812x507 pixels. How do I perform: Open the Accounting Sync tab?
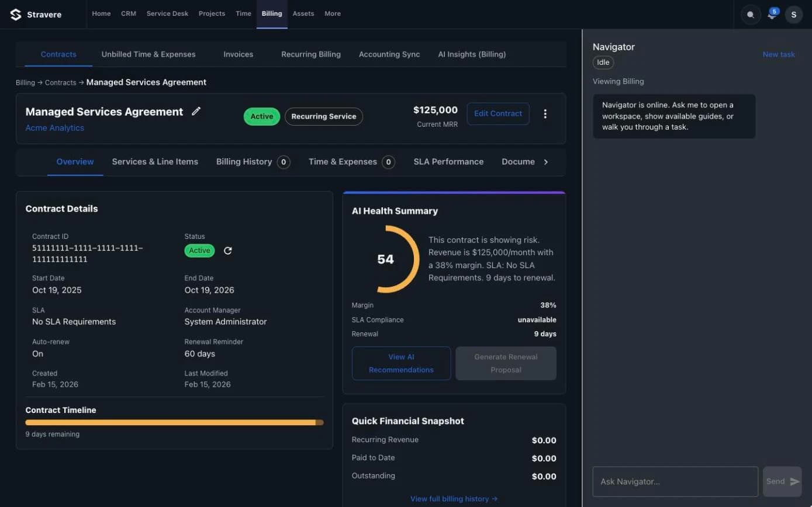coord(389,54)
